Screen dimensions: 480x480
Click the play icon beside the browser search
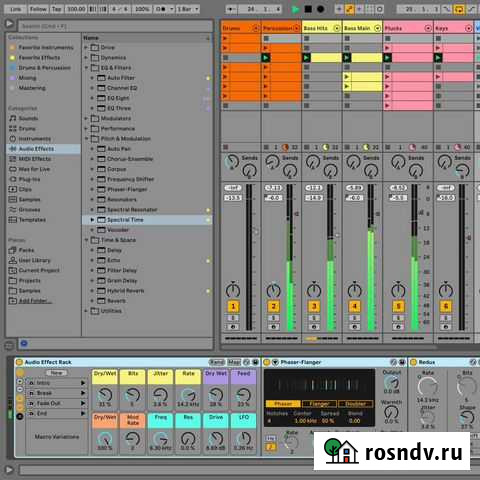pos(9,24)
